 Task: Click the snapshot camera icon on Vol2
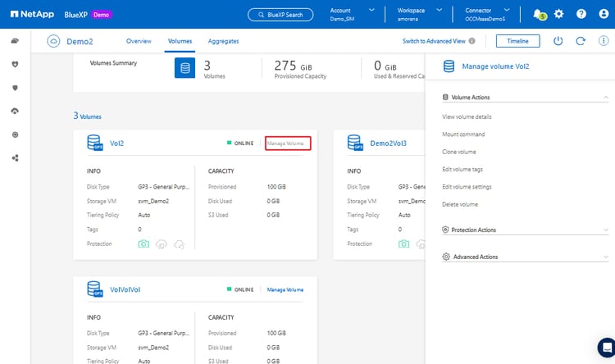(144, 243)
